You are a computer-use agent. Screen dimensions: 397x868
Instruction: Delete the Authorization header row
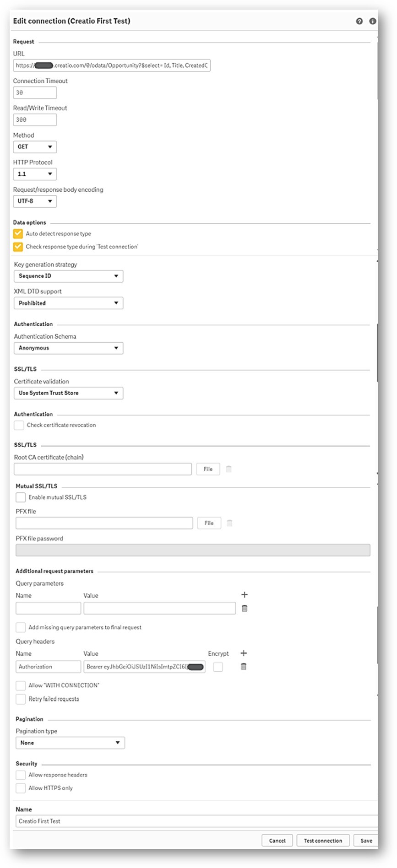click(x=244, y=667)
